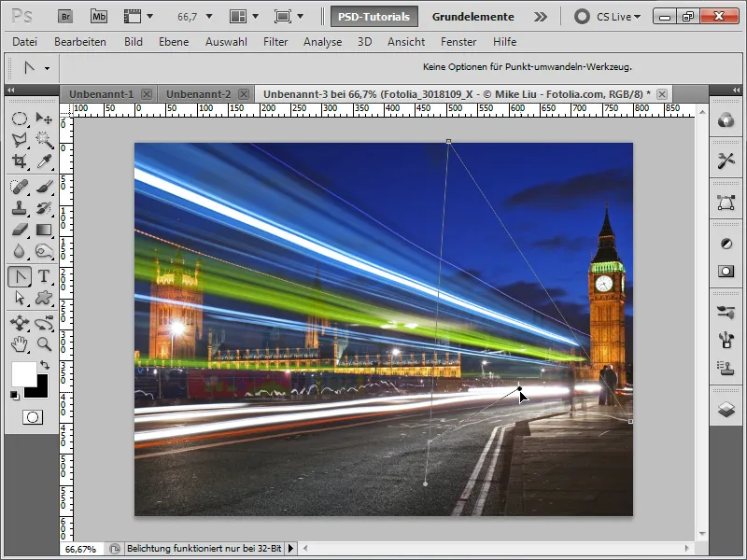Click the 66,67% zoom field in status bar
Image resolution: width=747 pixels, height=560 pixels.
[x=81, y=549]
